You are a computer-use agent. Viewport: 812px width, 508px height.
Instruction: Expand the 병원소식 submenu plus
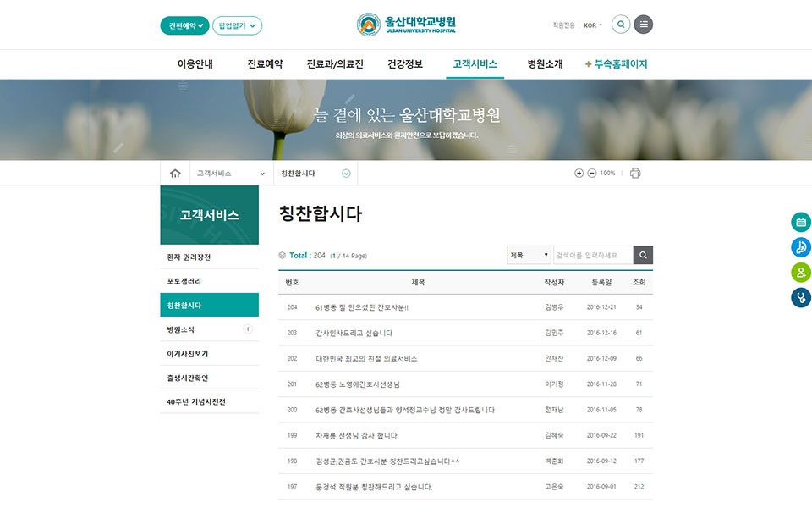click(248, 329)
